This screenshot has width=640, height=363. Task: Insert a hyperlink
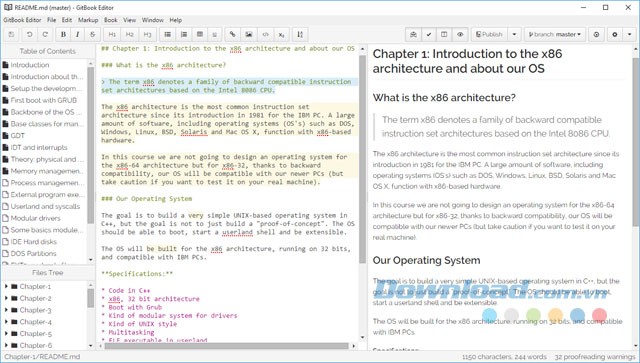233,34
